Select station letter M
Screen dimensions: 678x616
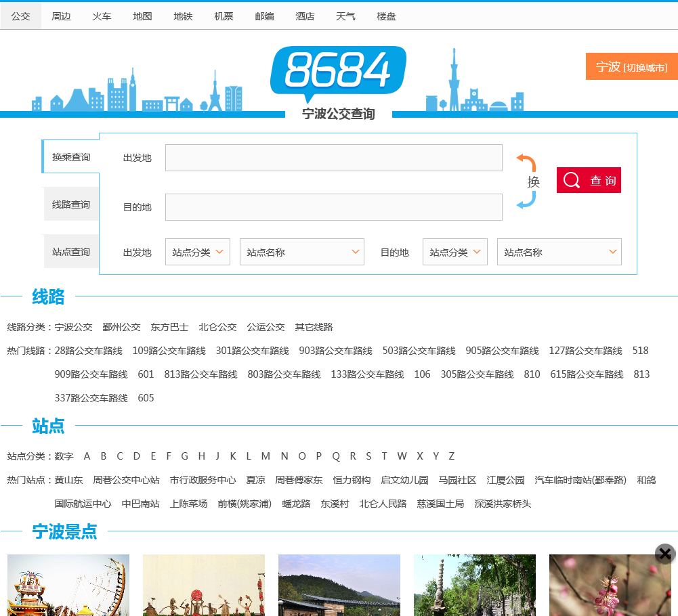(266, 456)
